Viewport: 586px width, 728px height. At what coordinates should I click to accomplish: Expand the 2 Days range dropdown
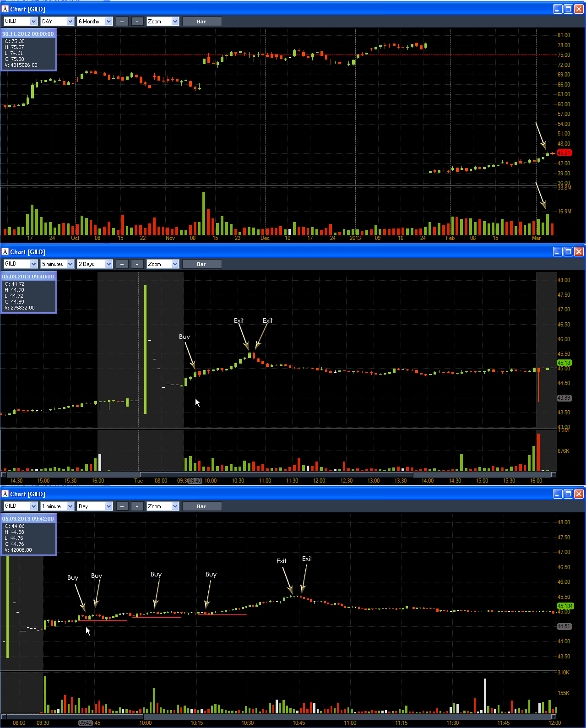[x=95, y=264]
